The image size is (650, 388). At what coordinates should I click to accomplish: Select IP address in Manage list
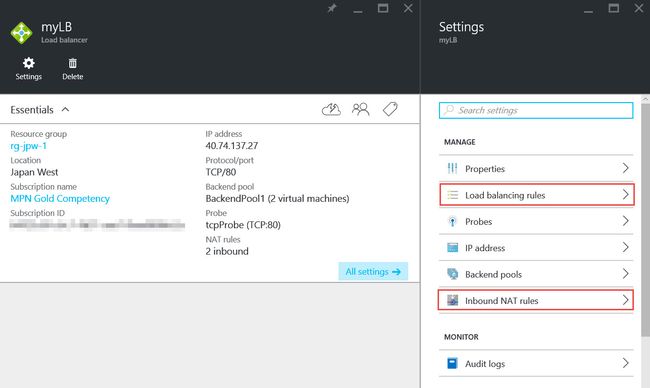pos(536,248)
